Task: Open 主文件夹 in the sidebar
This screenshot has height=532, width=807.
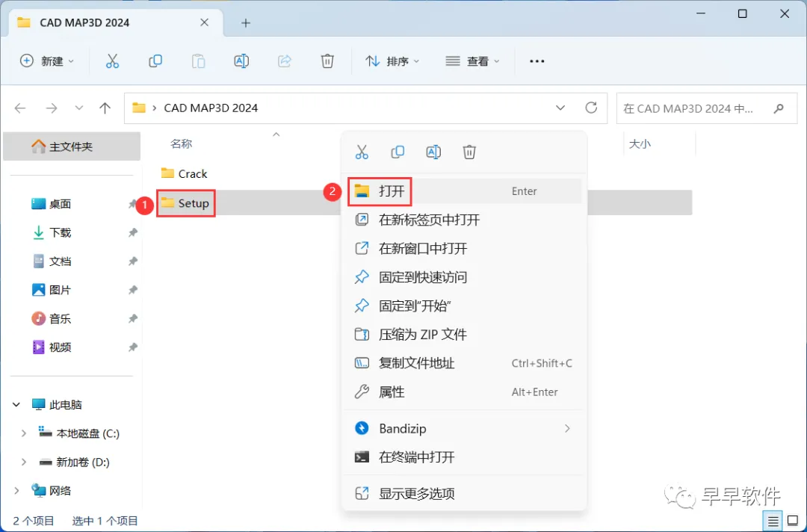Action: [x=72, y=146]
